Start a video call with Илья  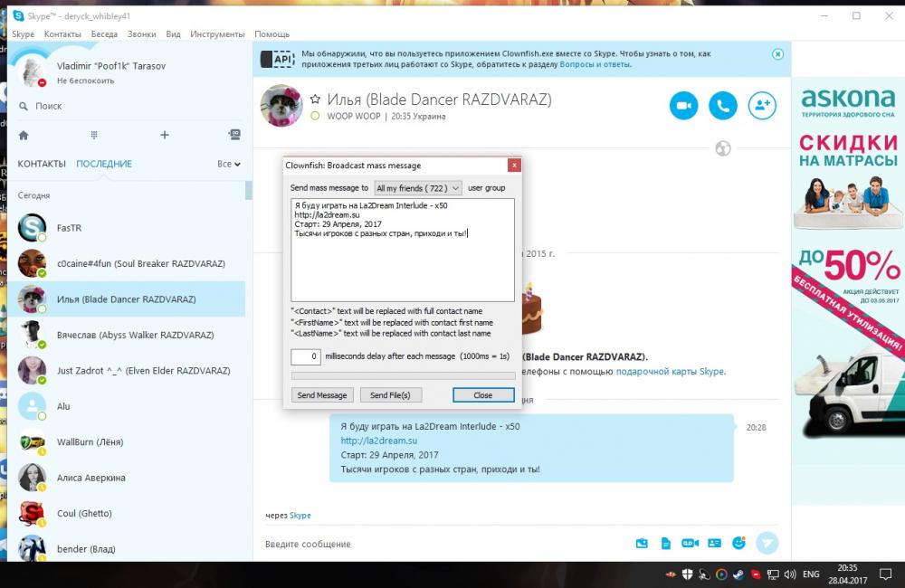684,106
